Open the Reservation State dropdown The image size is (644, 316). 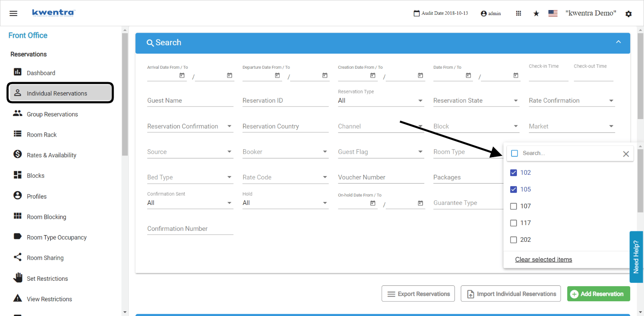pyautogui.click(x=476, y=101)
